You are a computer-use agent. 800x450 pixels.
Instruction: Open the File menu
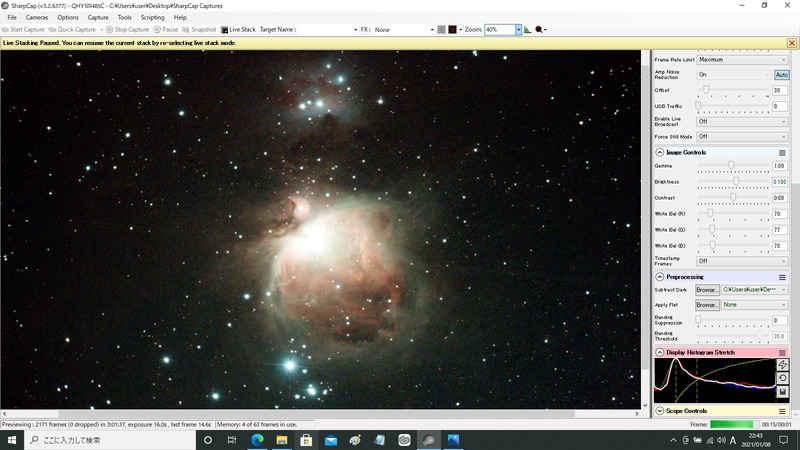pos(12,17)
